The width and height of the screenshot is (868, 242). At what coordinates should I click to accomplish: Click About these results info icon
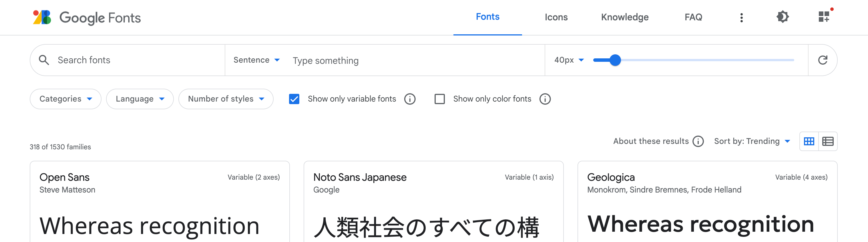tap(698, 141)
